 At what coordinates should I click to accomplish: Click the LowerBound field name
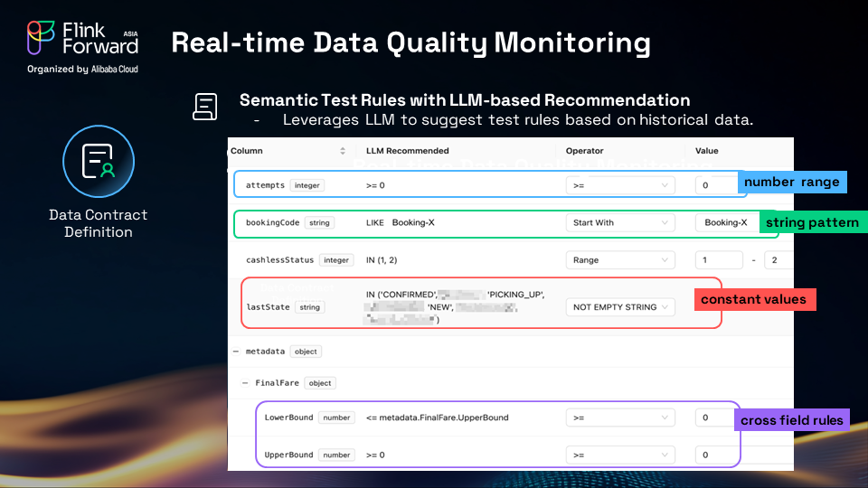tap(289, 418)
